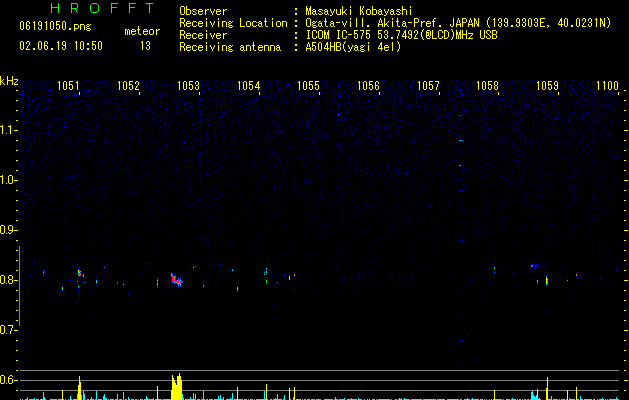Click the 1100 time axis marker
629x400 pixels.
pyautogui.click(x=607, y=86)
